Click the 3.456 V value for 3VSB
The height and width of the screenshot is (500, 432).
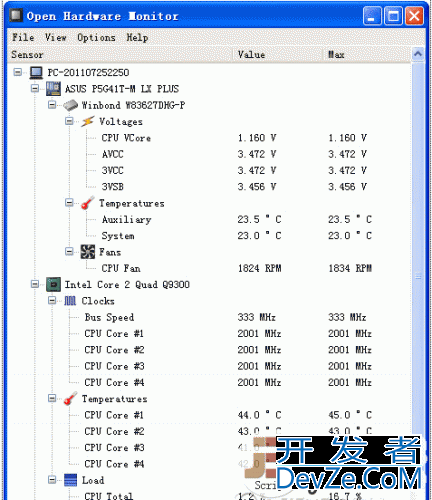[x=257, y=187]
